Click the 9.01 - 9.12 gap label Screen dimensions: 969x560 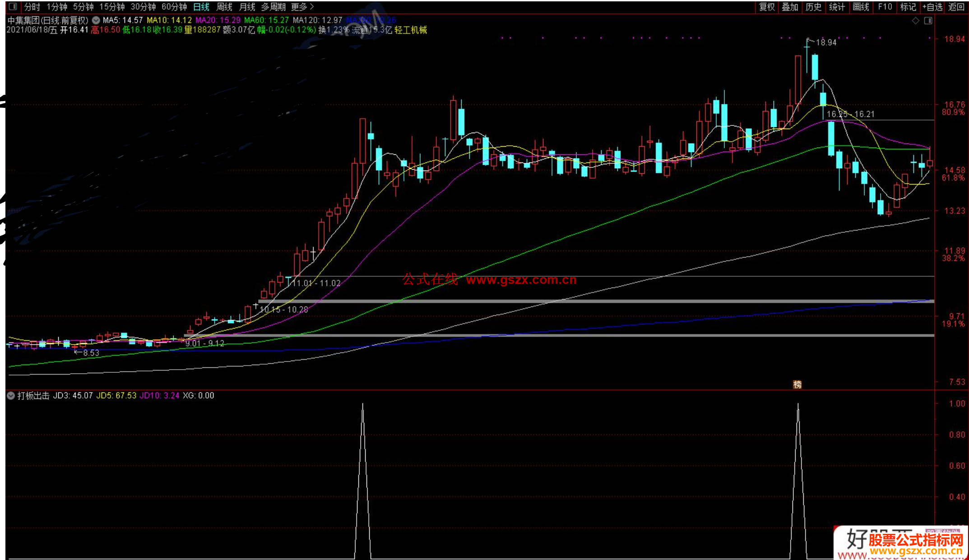coord(205,343)
